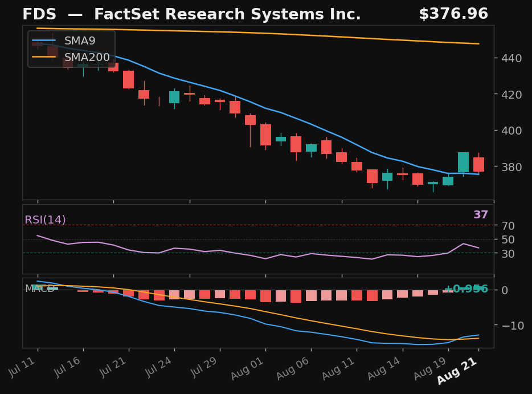Click the RSI(14) panel label
The image size is (532, 394).
click(x=45, y=220)
